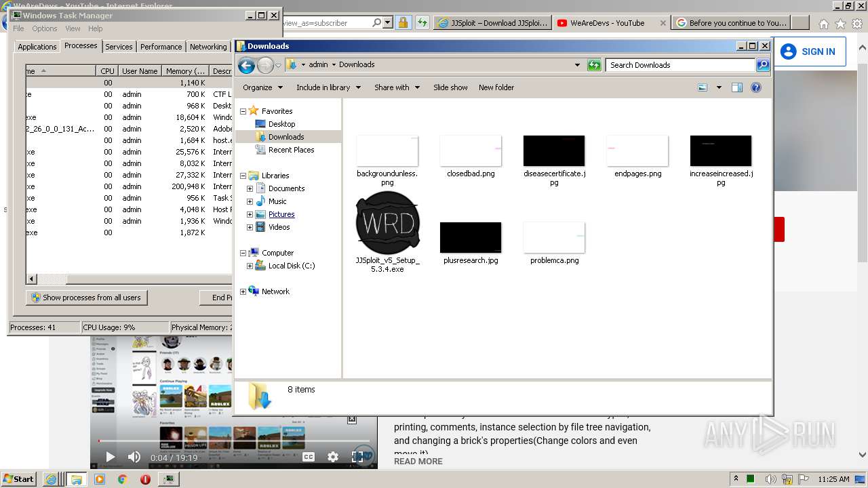This screenshot has height=488, width=868.
Task: Open the Task Manager File menu
Action: [18, 28]
